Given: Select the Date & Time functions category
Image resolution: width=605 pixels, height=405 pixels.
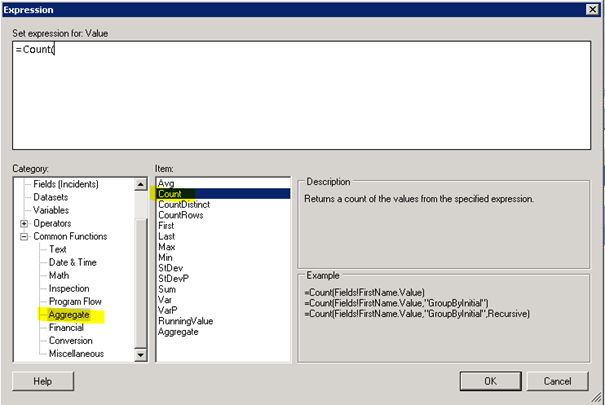Looking at the screenshot, I should (x=74, y=262).
